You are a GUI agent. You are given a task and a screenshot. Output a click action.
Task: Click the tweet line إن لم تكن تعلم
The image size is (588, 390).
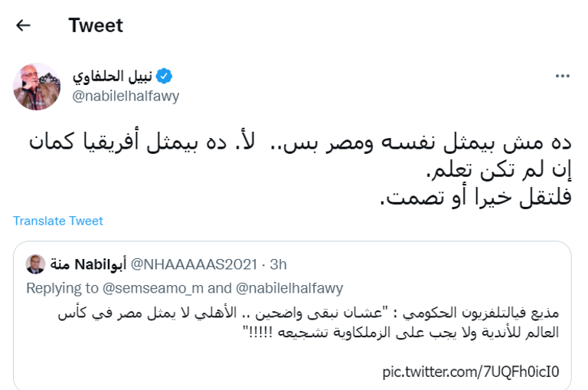[x=500, y=169]
